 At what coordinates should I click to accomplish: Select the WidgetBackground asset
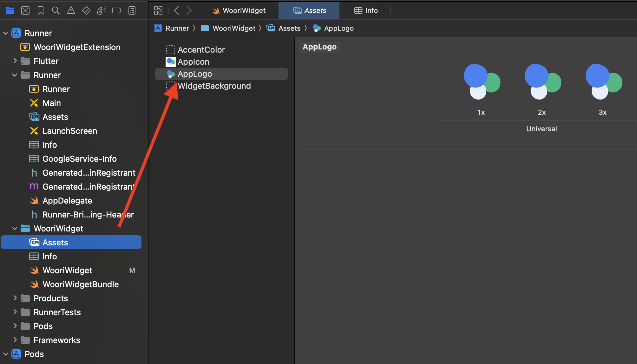click(214, 86)
